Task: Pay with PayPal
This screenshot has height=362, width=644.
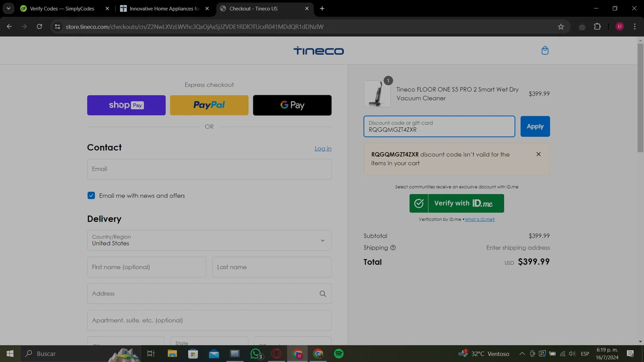Action: pyautogui.click(x=209, y=105)
